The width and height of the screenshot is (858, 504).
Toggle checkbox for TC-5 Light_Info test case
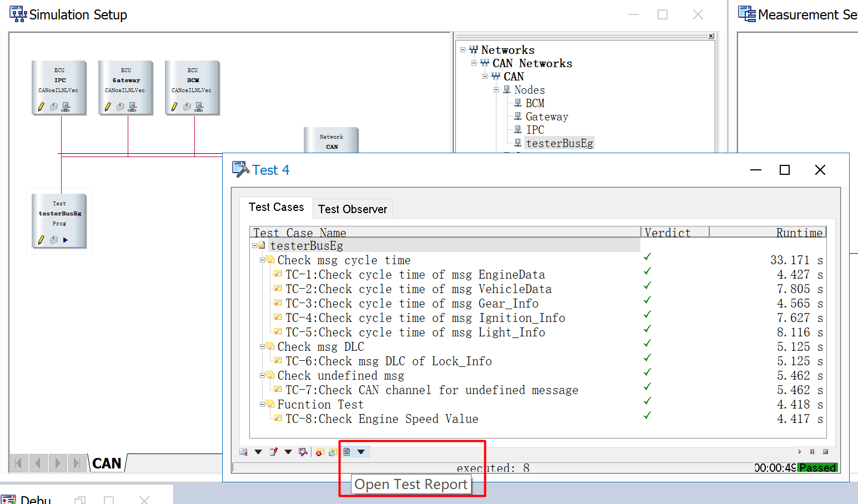(278, 331)
